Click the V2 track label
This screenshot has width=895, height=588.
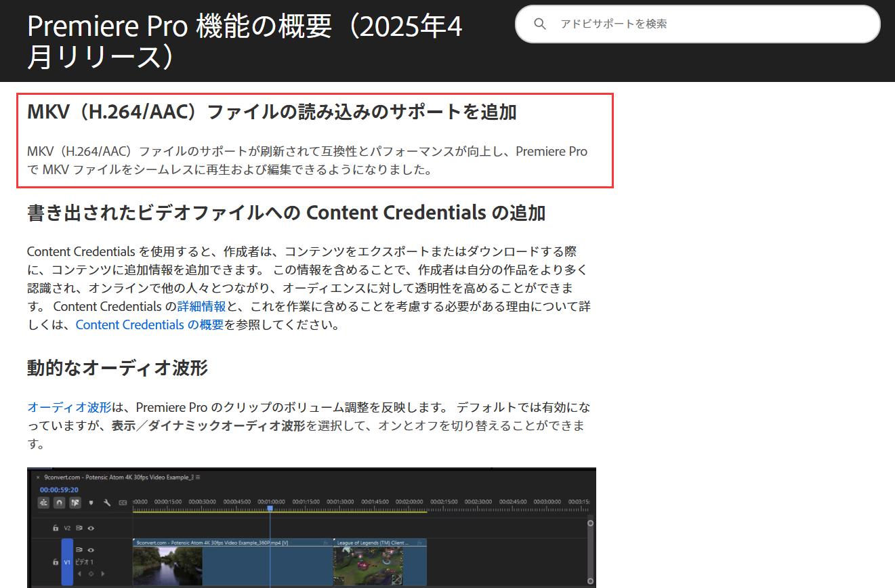[x=67, y=528]
